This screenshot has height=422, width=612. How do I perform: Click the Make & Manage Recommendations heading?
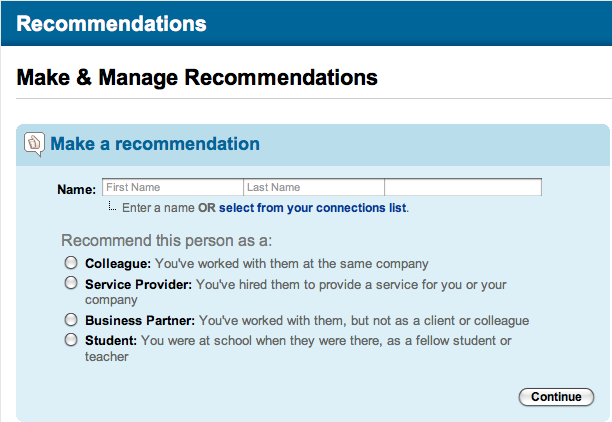pyautogui.click(x=198, y=77)
